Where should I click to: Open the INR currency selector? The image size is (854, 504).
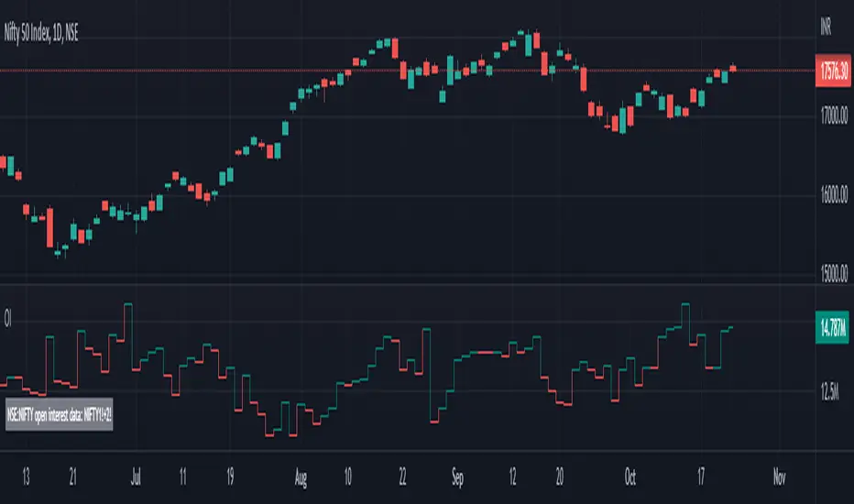pyautogui.click(x=826, y=27)
